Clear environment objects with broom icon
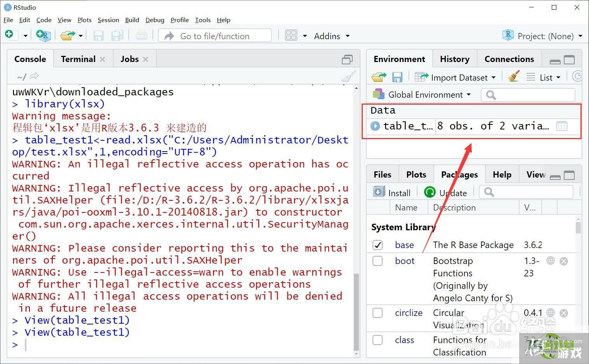 pyautogui.click(x=514, y=76)
